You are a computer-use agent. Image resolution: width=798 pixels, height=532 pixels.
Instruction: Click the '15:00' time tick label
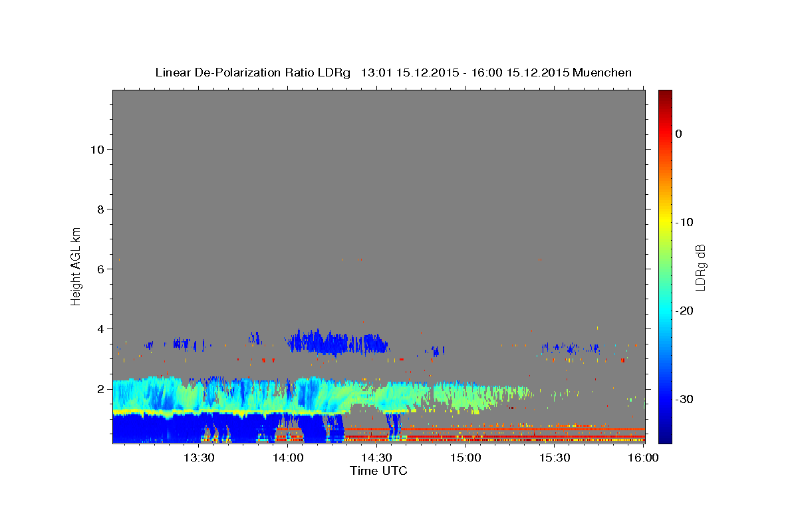(465, 458)
